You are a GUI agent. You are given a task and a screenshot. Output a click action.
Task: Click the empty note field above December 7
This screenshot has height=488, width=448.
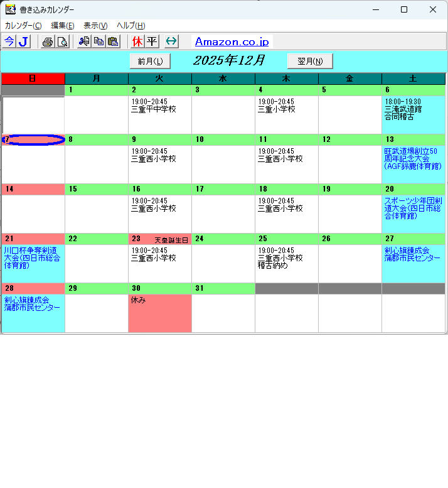click(33, 114)
